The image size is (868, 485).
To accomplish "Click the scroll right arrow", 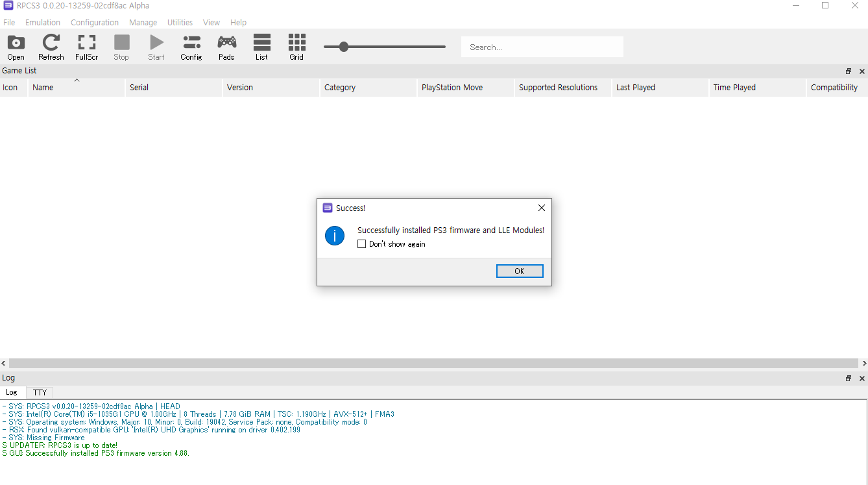I will (x=863, y=364).
